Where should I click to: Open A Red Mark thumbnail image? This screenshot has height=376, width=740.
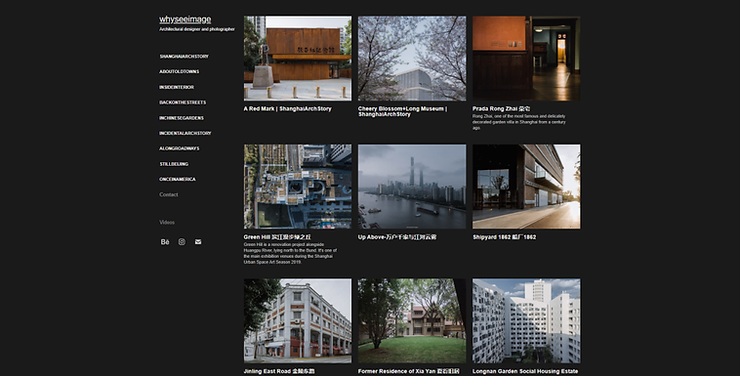click(298, 58)
